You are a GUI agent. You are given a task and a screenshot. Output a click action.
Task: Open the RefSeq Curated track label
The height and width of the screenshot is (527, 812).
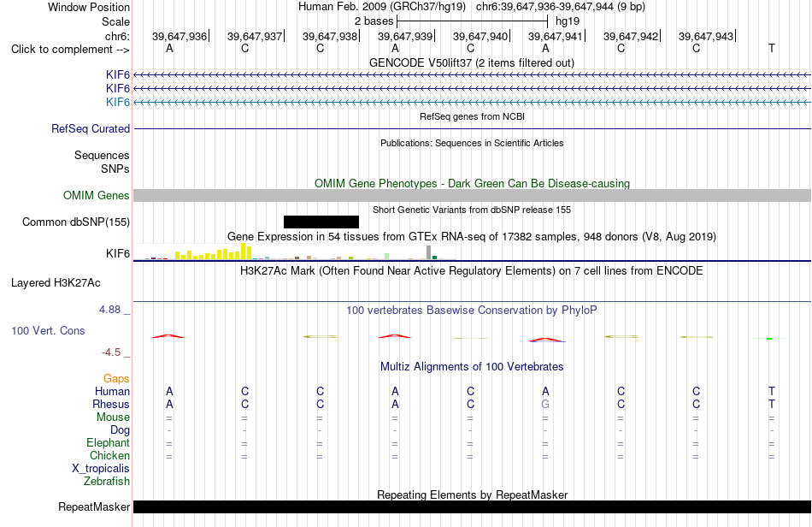[91, 128]
